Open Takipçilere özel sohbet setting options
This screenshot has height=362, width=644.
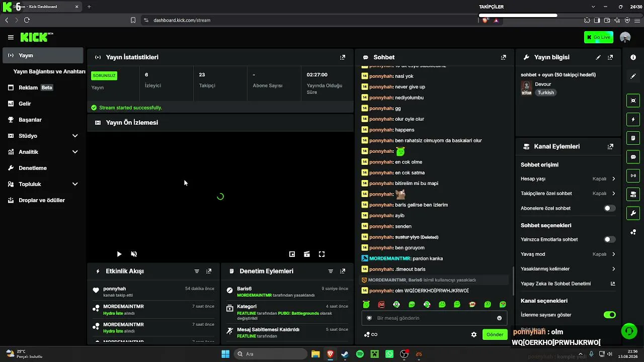(568, 194)
